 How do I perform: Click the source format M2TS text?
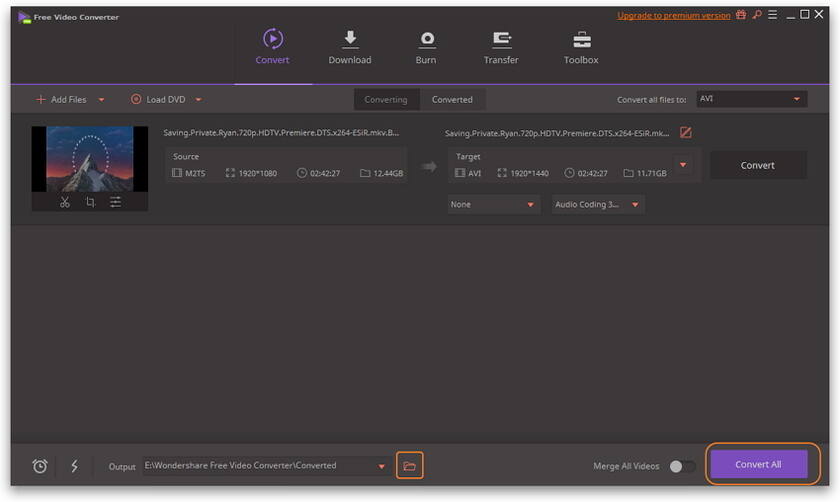point(195,173)
